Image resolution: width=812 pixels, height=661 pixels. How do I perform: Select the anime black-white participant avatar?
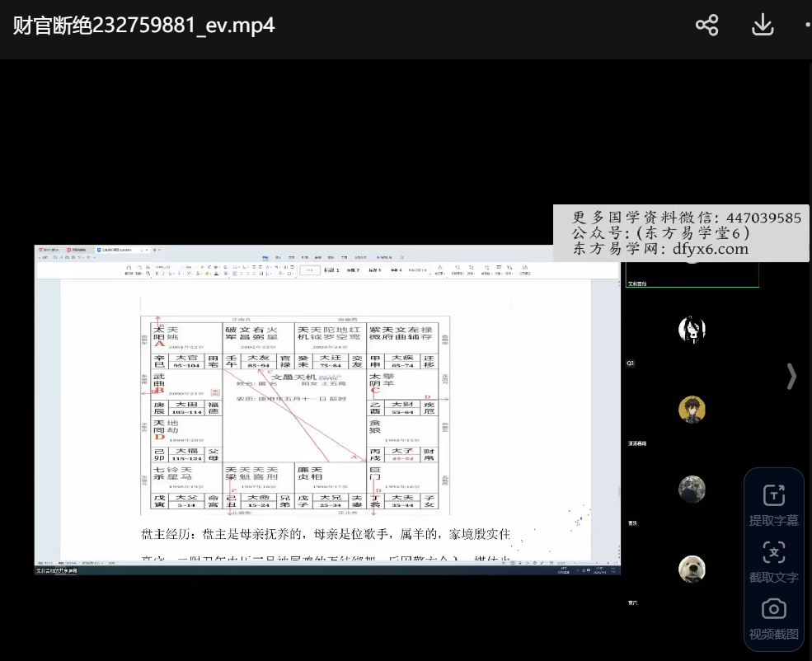point(692,330)
